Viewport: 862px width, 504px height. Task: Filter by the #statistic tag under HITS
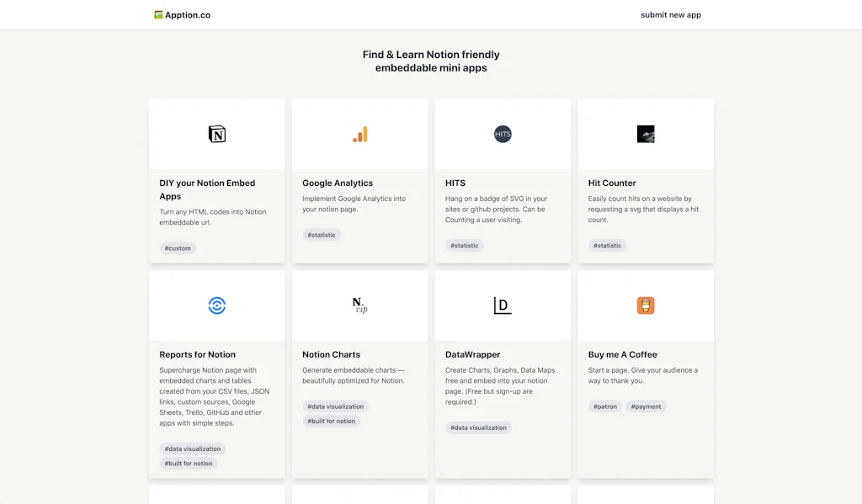465,245
